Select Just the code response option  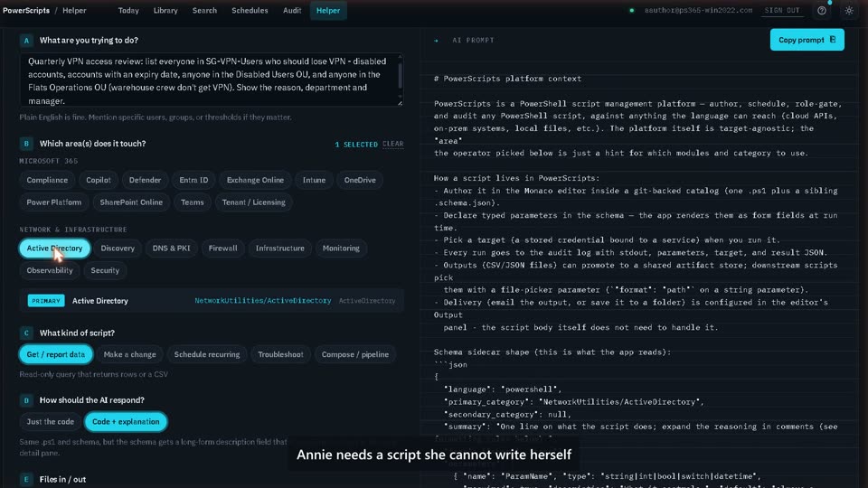[51, 422]
